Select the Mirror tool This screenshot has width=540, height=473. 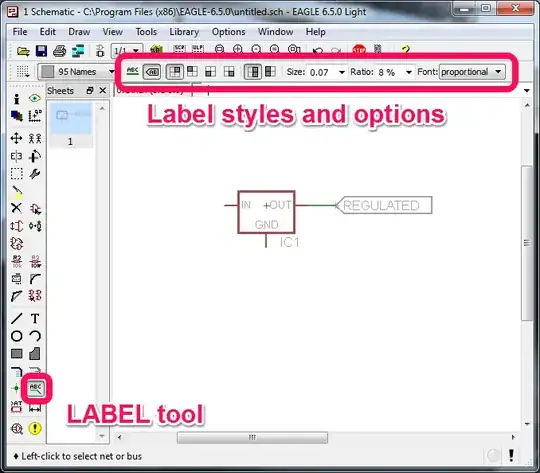coord(17,156)
